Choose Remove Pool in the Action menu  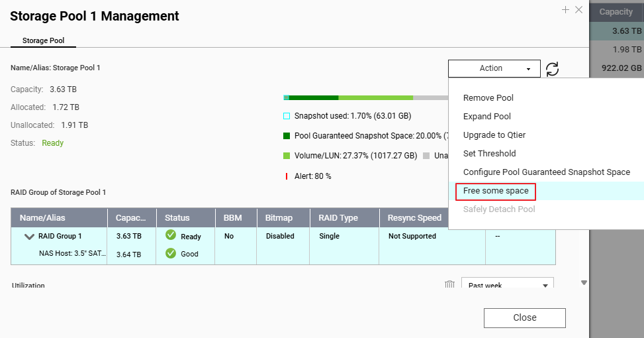pyautogui.click(x=488, y=98)
